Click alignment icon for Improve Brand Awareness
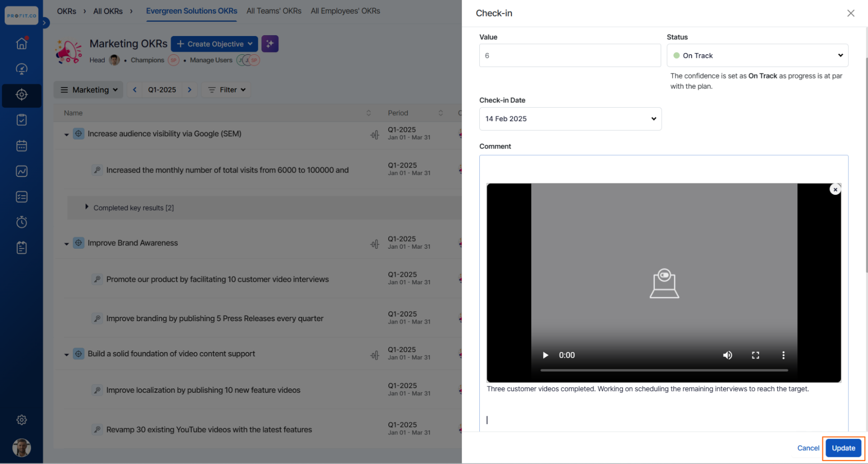 coord(375,244)
